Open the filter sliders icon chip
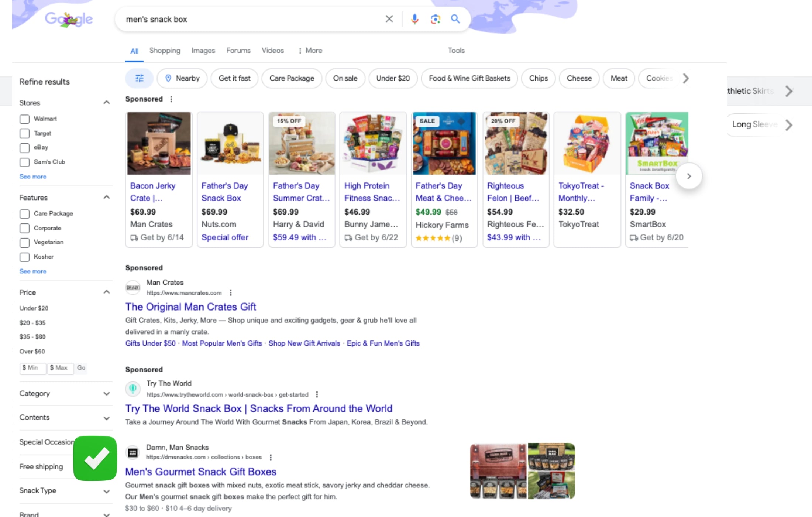Image resolution: width=812 pixels, height=517 pixels. pyautogui.click(x=139, y=78)
